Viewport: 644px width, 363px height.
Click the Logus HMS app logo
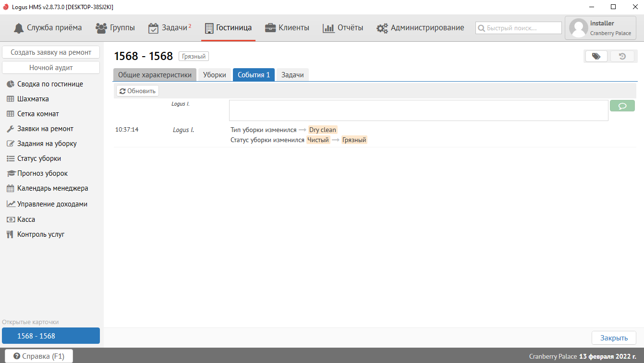point(6,7)
